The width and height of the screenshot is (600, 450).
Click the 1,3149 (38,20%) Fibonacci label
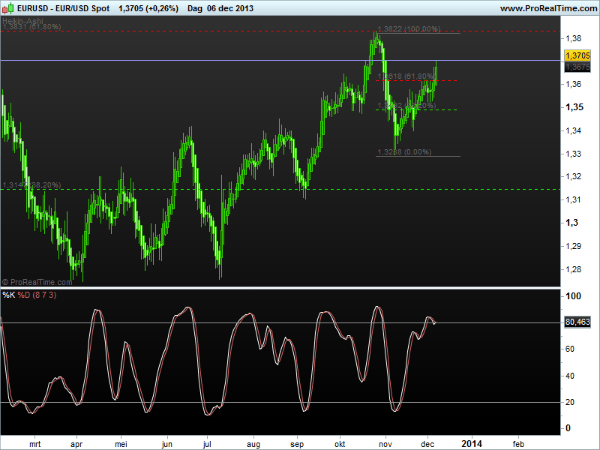(x=31, y=185)
